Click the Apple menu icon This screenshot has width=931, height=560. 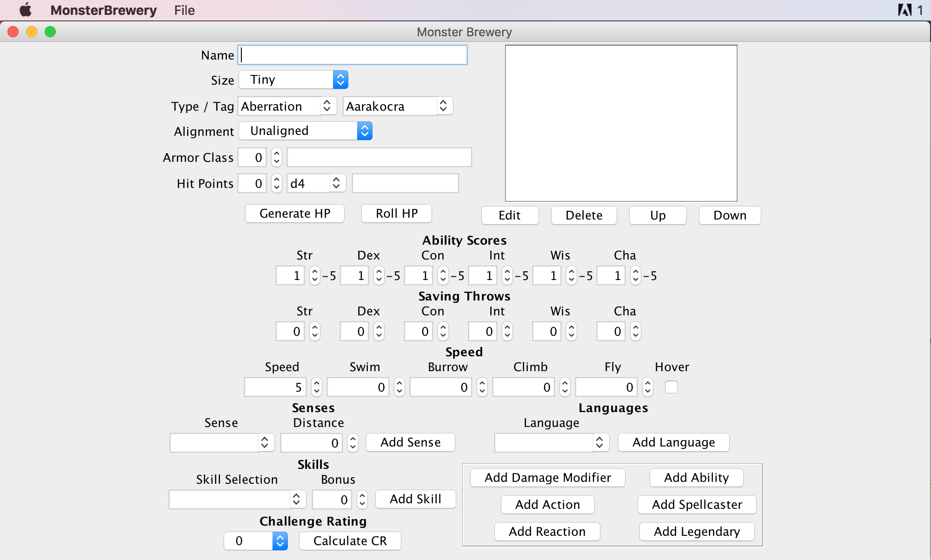tap(26, 10)
